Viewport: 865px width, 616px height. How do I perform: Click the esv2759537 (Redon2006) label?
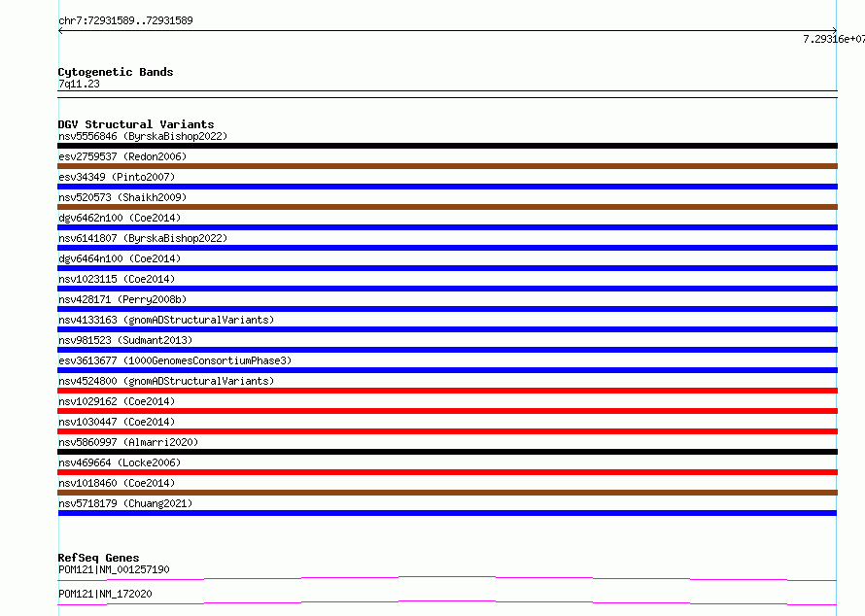122,156
